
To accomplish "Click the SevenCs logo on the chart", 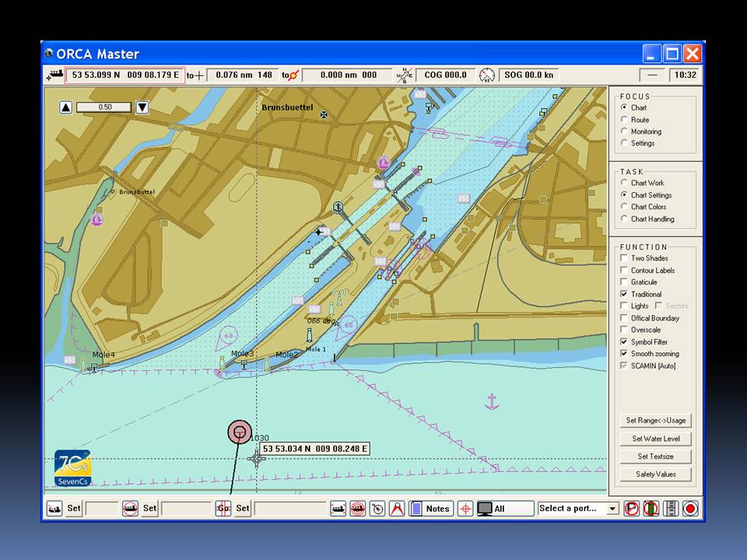I will tap(73, 468).
